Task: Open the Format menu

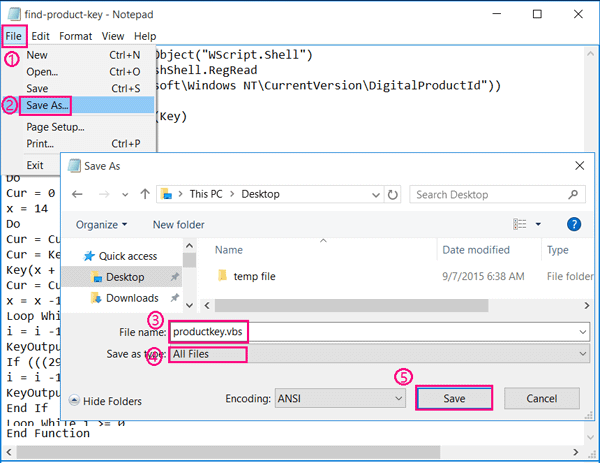Action: (x=75, y=36)
